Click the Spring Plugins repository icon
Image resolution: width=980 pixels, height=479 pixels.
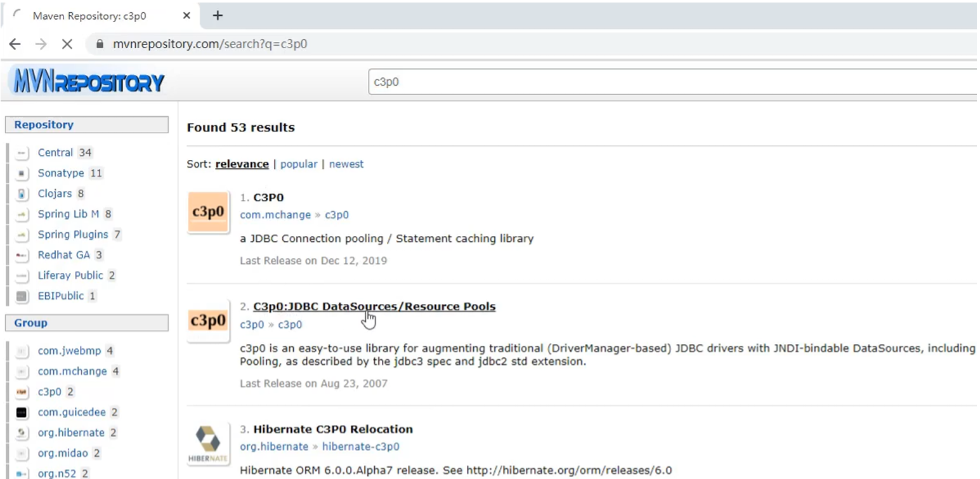click(23, 235)
